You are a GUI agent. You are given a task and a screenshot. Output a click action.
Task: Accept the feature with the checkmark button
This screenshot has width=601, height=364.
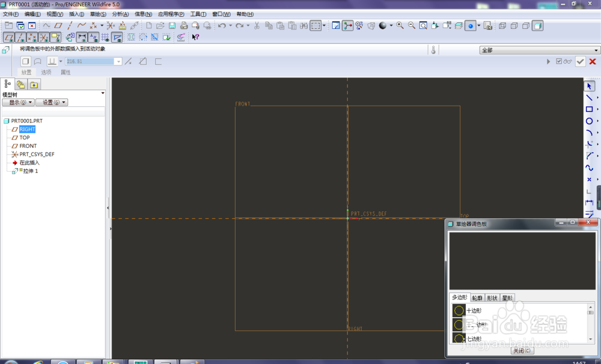[581, 62]
